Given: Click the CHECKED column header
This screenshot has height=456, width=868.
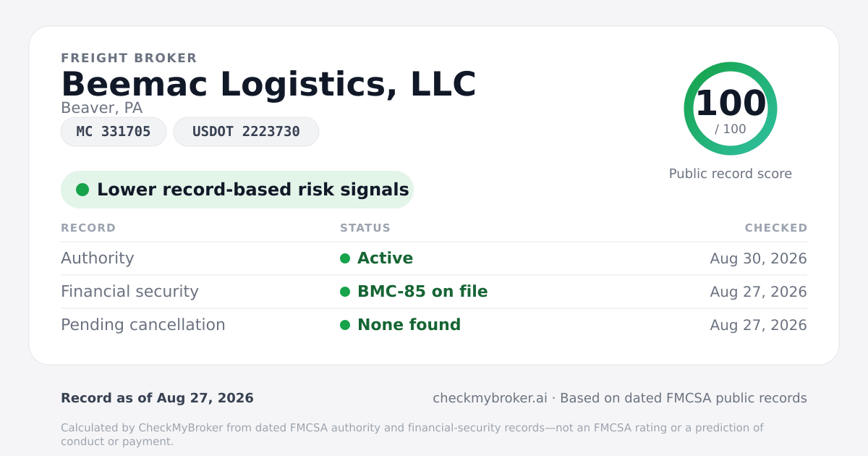Looking at the screenshot, I should click(776, 228).
